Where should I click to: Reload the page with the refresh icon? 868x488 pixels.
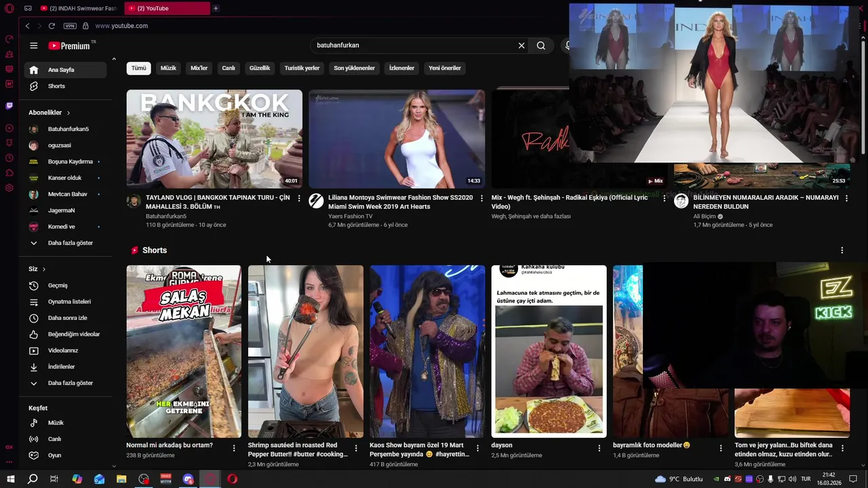52,26
